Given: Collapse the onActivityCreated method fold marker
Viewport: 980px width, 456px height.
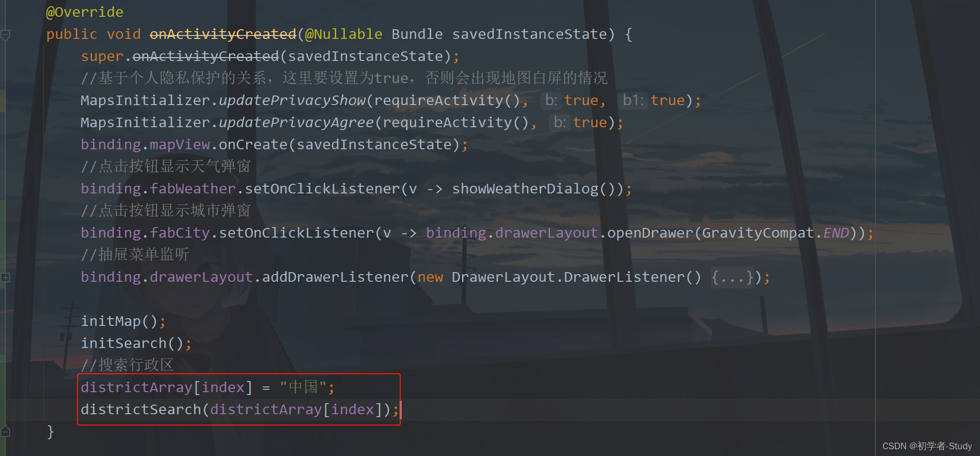Looking at the screenshot, I should click(5, 35).
